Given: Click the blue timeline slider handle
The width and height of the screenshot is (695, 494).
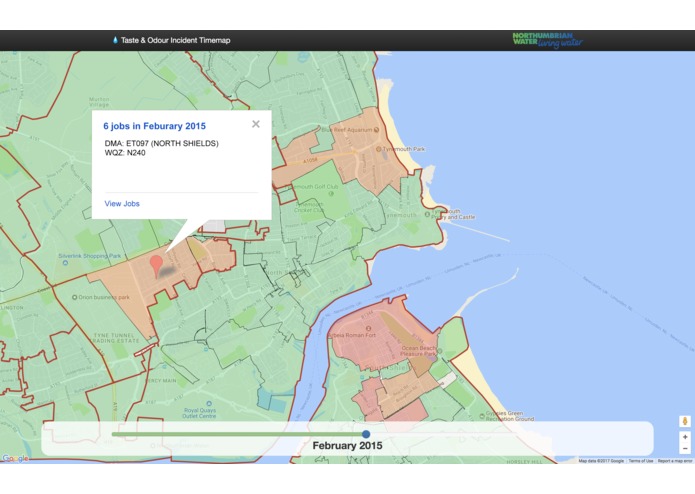Looking at the screenshot, I should (x=366, y=434).
